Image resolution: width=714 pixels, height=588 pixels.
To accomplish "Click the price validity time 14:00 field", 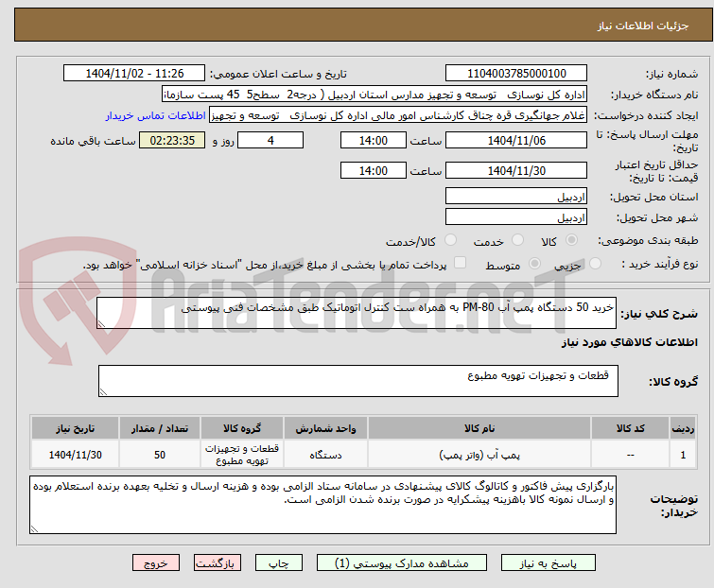I will click(374, 171).
